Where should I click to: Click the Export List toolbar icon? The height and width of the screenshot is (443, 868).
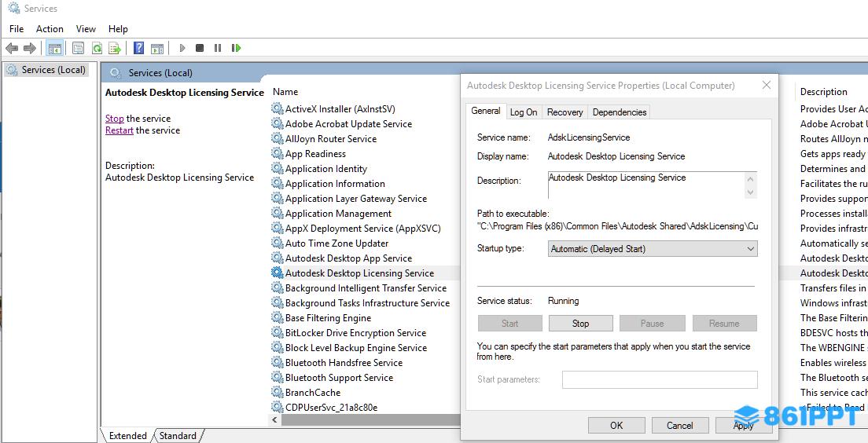(115, 48)
